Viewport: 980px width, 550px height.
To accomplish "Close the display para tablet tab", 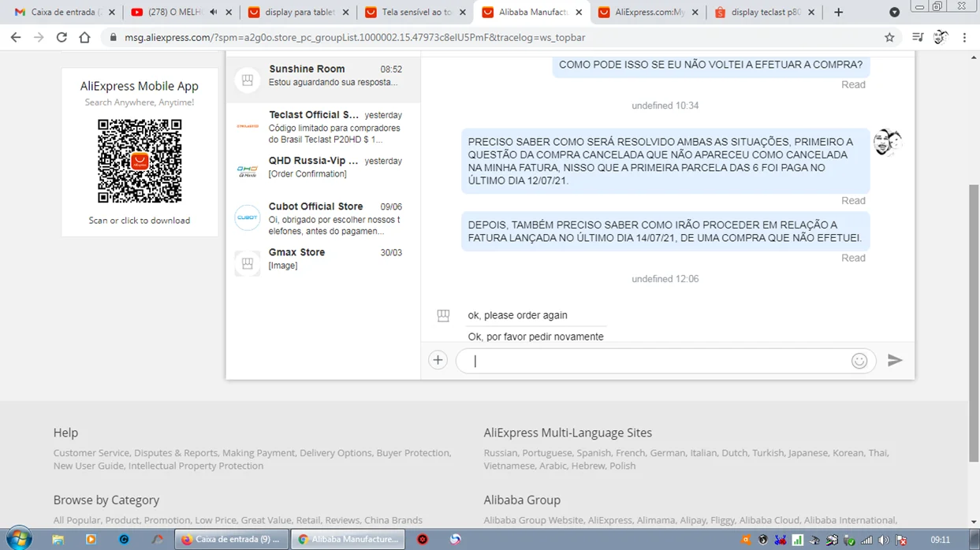I will click(345, 12).
